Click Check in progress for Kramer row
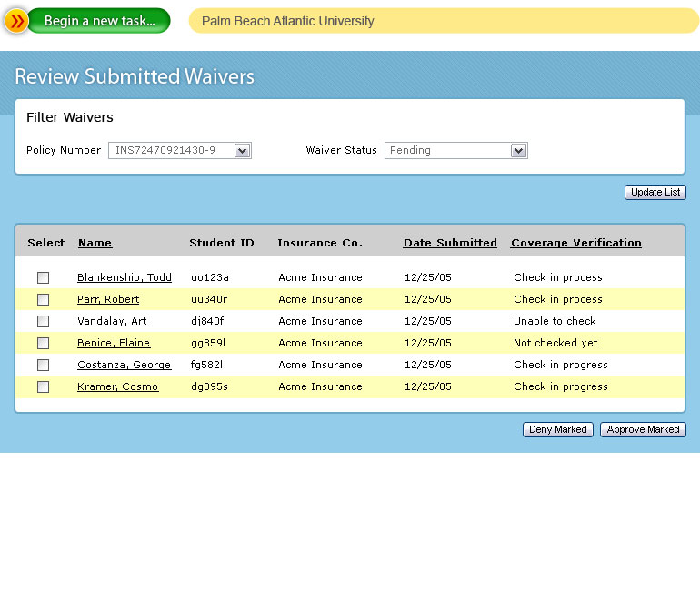700x592 pixels. (x=561, y=387)
